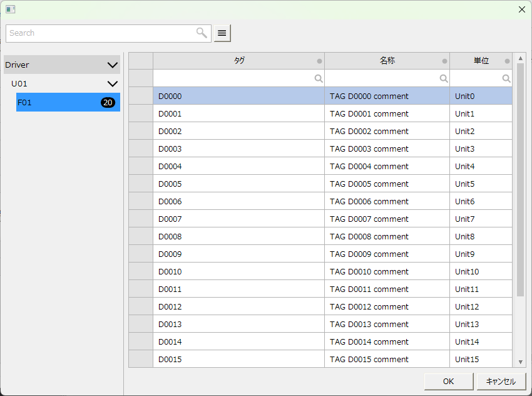
Task: Click the search icon in タグ filter
Action: pyautogui.click(x=319, y=78)
